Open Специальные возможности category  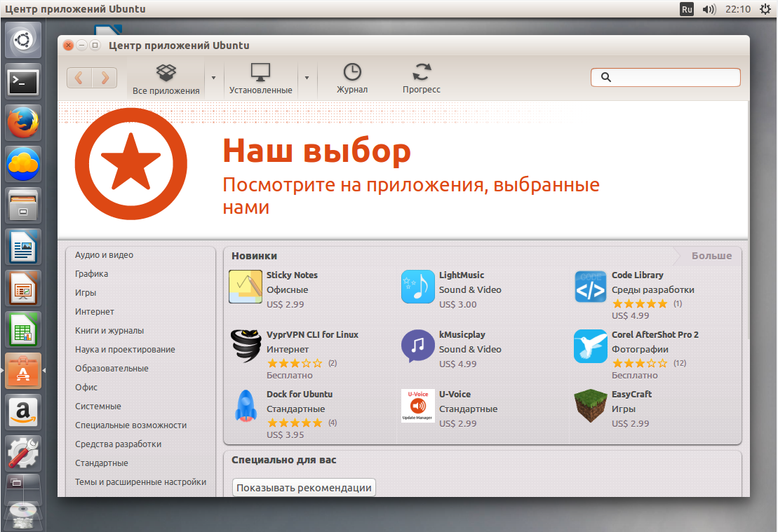point(130,425)
